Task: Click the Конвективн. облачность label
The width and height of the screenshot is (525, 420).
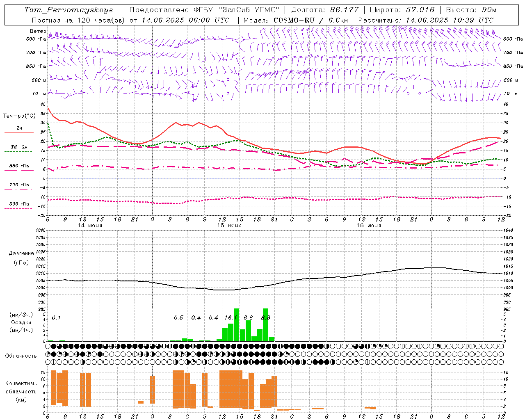Action: (x=21, y=388)
